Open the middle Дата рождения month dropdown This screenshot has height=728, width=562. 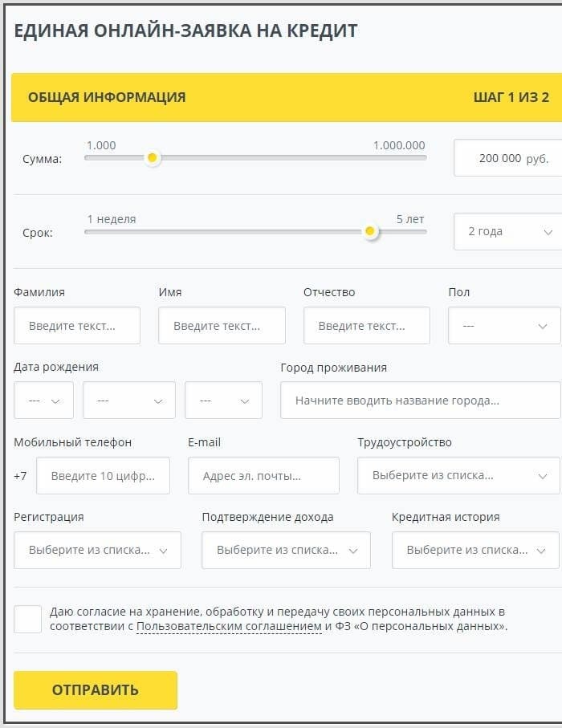click(x=128, y=401)
